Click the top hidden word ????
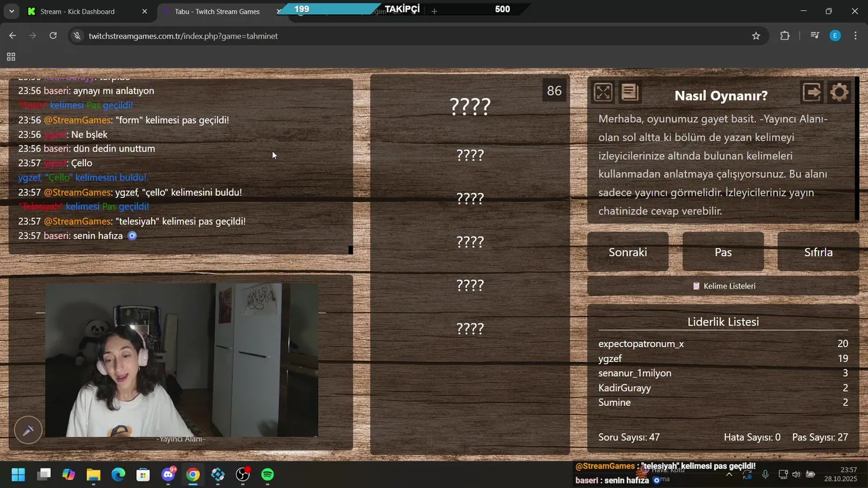The height and width of the screenshot is (488, 868). [x=470, y=106]
